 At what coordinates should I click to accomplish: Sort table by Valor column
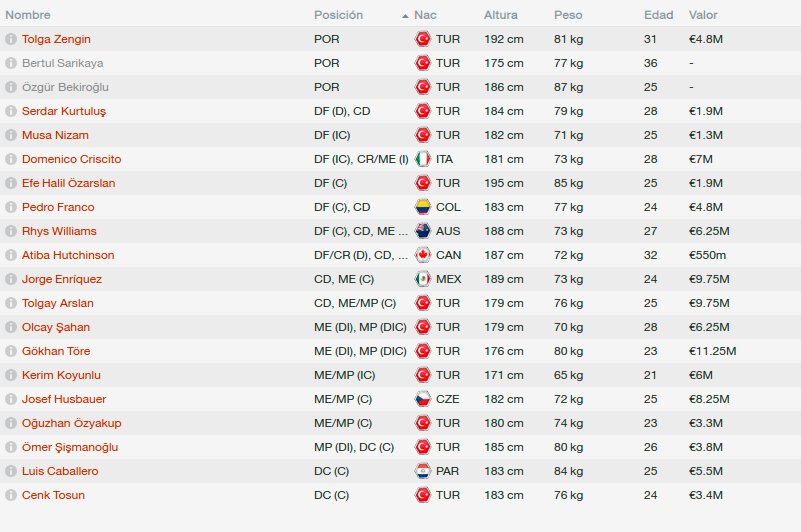[703, 15]
